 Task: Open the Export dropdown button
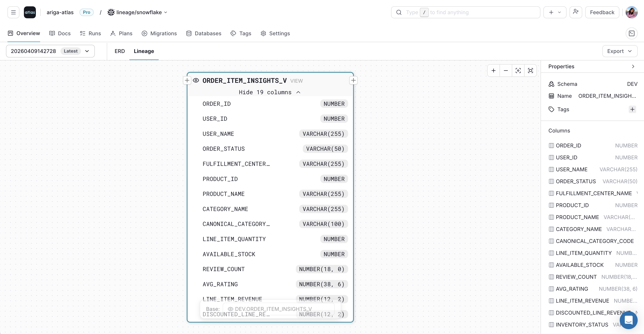point(620,51)
